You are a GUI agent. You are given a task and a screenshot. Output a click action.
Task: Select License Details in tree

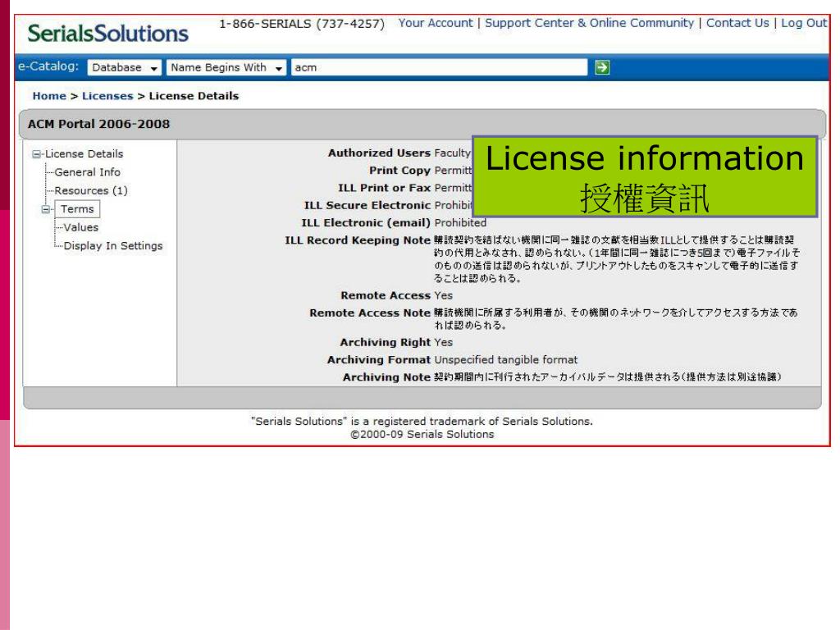[84, 153]
